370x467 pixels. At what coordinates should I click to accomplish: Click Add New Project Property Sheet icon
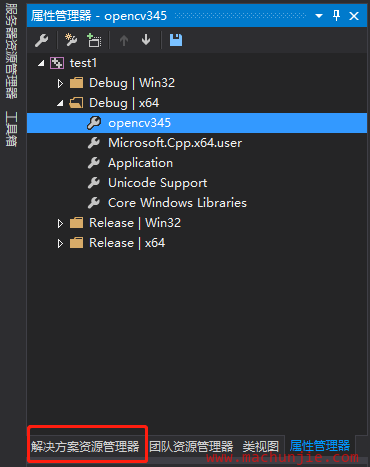[x=71, y=40]
